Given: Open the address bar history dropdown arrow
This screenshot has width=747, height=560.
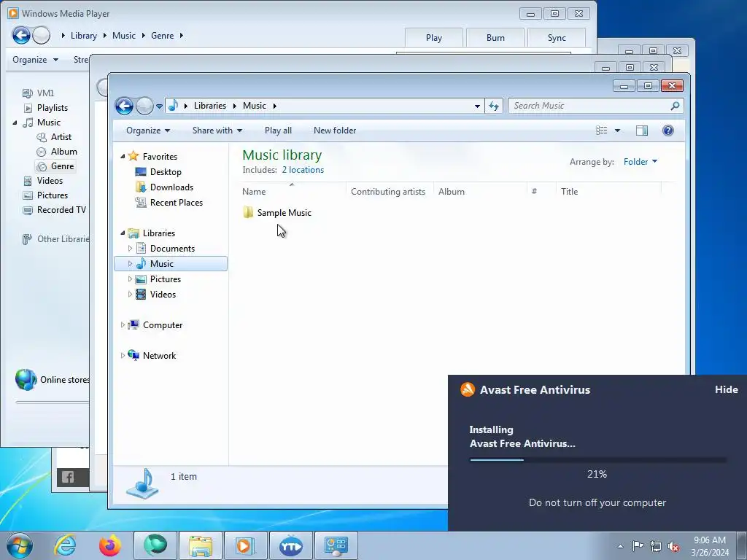Looking at the screenshot, I should coord(477,106).
